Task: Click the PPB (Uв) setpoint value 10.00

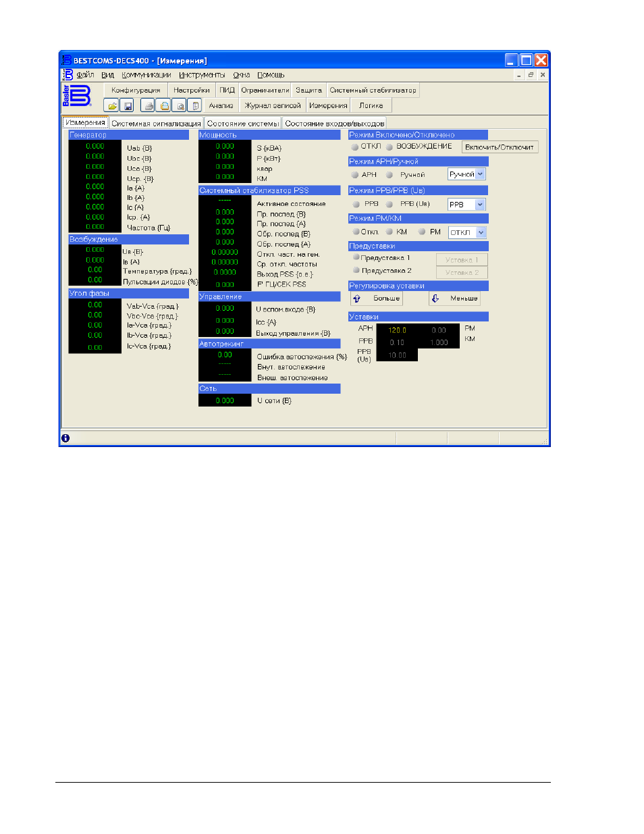Action: coord(397,355)
